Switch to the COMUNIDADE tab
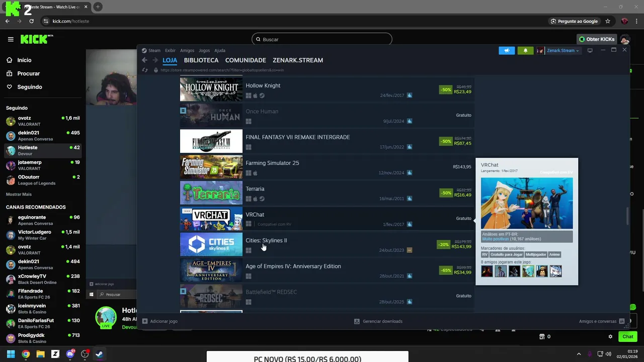Screen dimensions: 644x362 [246, 60]
